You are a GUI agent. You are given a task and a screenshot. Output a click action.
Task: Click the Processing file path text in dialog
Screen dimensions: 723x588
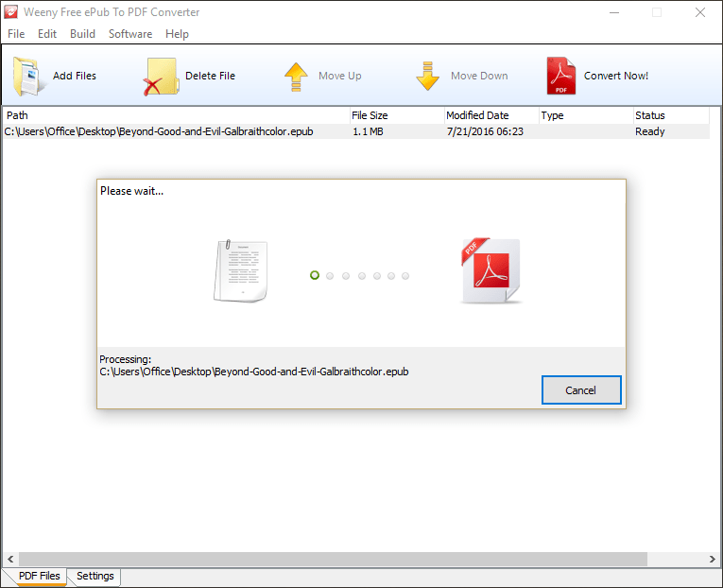coord(254,372)
